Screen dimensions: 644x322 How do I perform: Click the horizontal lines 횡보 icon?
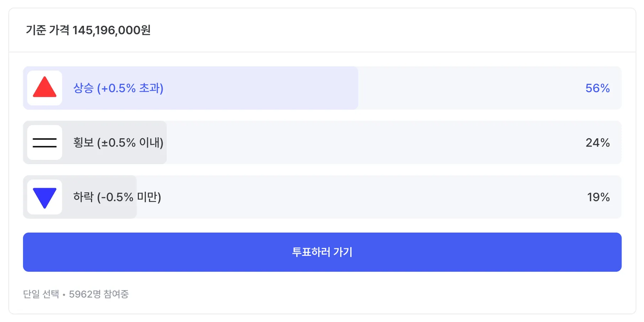pyautogui.click(x=45, y=143)
